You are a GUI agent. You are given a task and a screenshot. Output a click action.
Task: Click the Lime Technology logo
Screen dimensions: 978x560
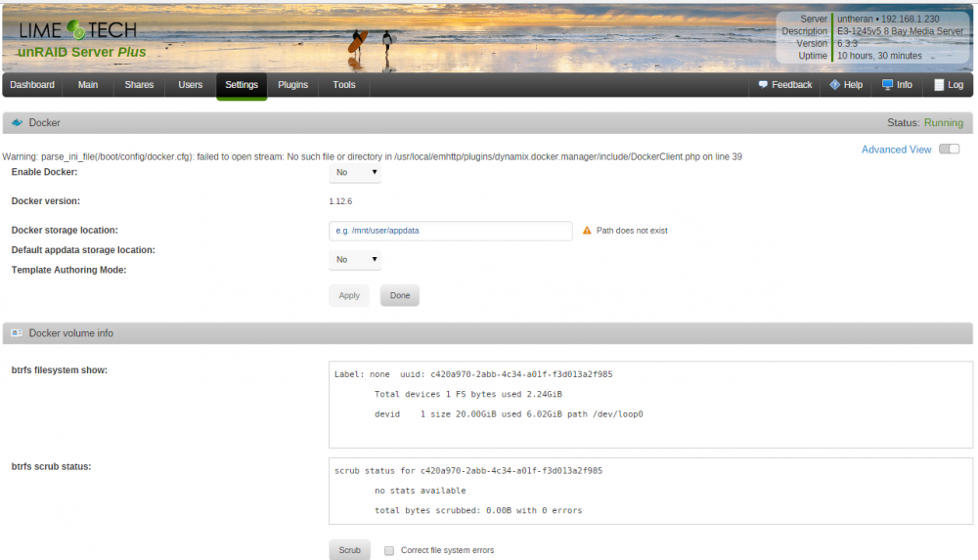tap(77, 30)
